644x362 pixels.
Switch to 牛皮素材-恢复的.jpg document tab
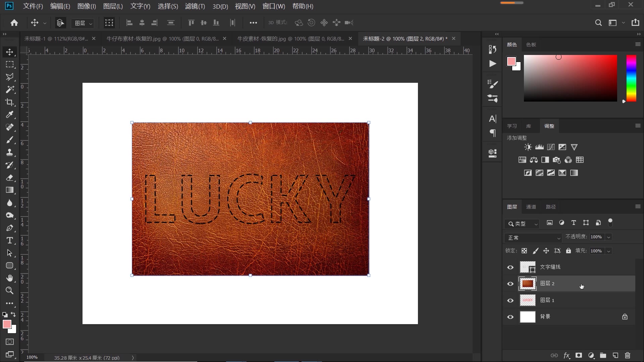pyautogui.click(x=290, y=39)
